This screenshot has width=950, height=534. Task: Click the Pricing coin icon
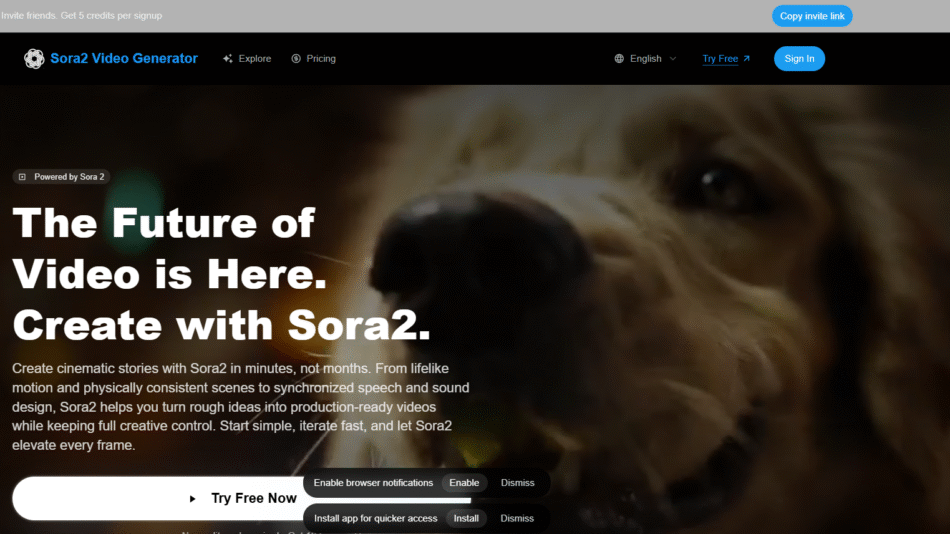click(296, 59)
